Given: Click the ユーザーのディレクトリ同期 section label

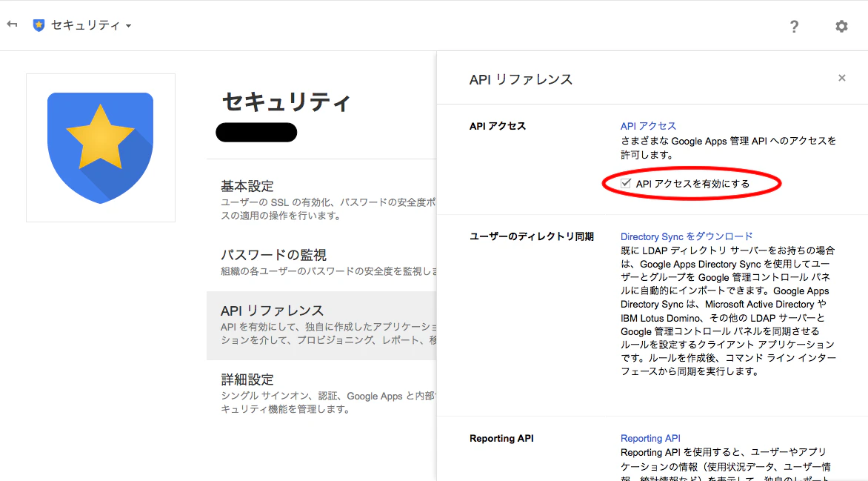Looking at the screenshot, I should pos(532,236).
